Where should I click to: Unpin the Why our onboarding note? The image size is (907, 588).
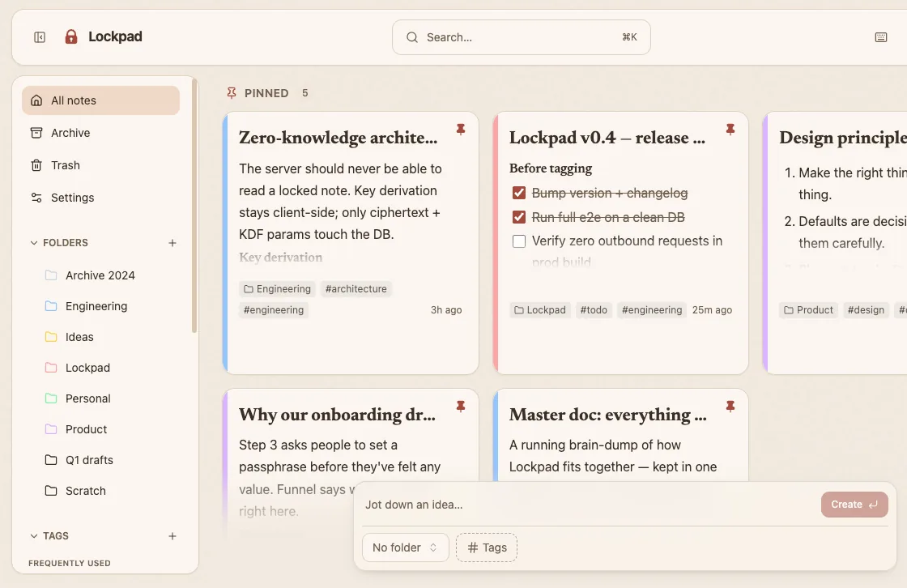(x=461, y=407)
